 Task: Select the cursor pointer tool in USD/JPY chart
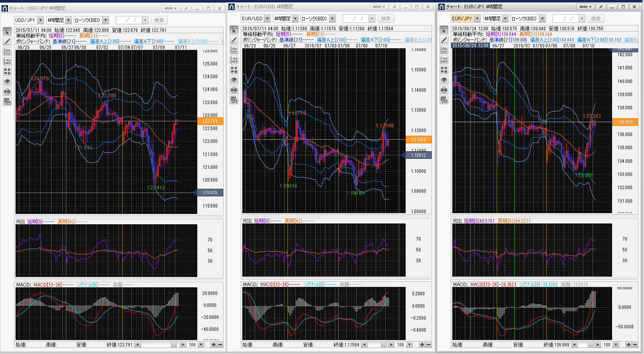coord(7,32)
